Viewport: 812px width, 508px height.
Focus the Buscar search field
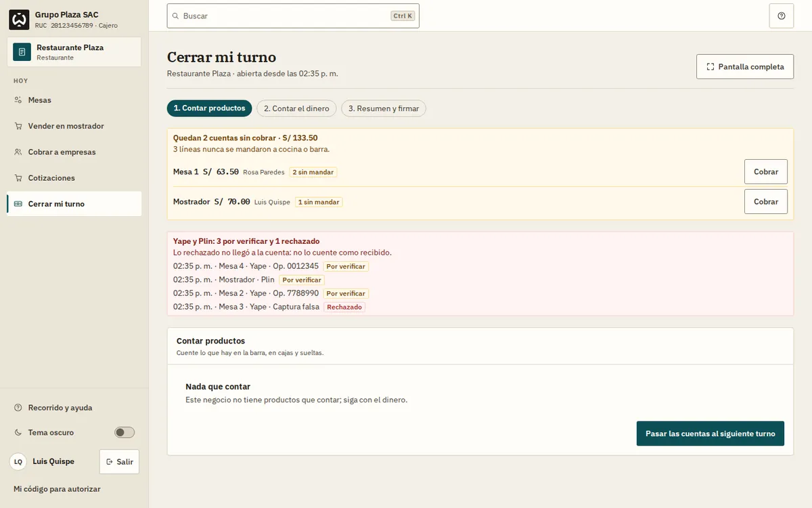click(x=293, y=16)
